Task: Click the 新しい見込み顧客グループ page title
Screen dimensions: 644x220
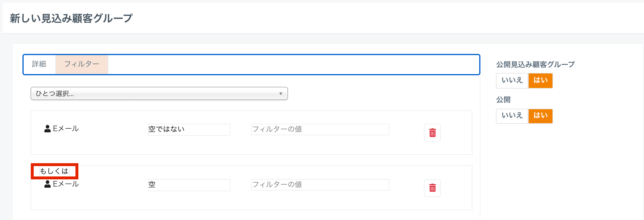Action: pos(71,18)
